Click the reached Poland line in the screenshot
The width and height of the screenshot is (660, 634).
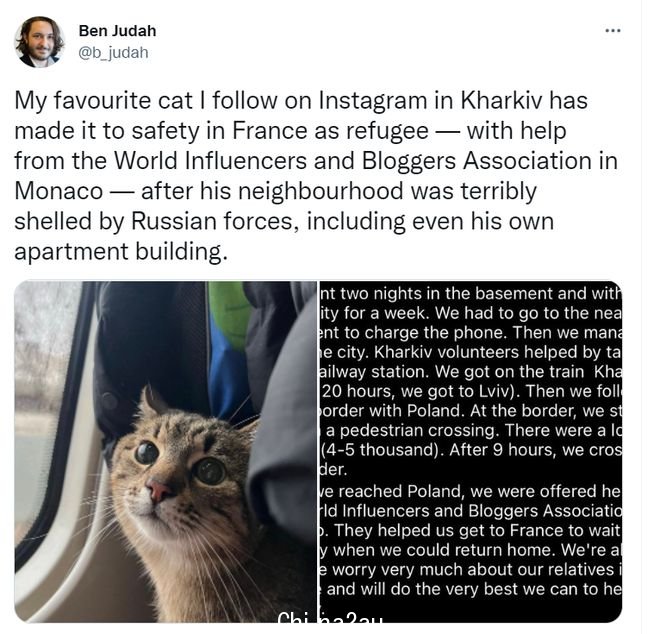point(471,491)
